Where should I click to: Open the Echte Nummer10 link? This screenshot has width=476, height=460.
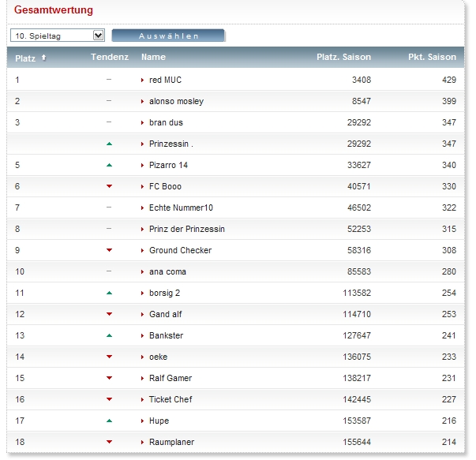pyautogui.click(x=181, y=208)
